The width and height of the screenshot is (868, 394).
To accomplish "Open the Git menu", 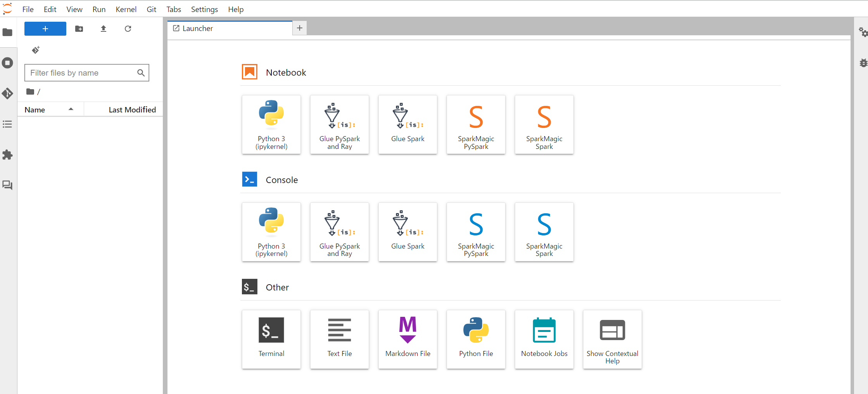I will [x=152, y=9].
